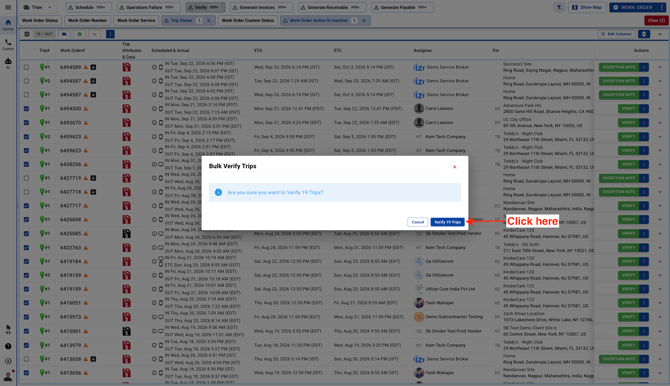Screen dimensions: 670x386
Task: Click the black document icon for work order 6425085
Action: click(x=126, y=233)
